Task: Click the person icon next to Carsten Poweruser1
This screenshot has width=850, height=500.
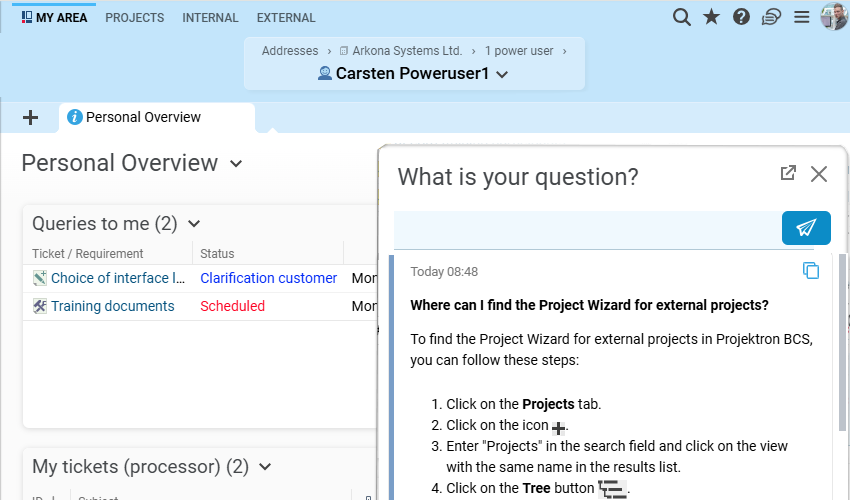Action: click(325, 73)
